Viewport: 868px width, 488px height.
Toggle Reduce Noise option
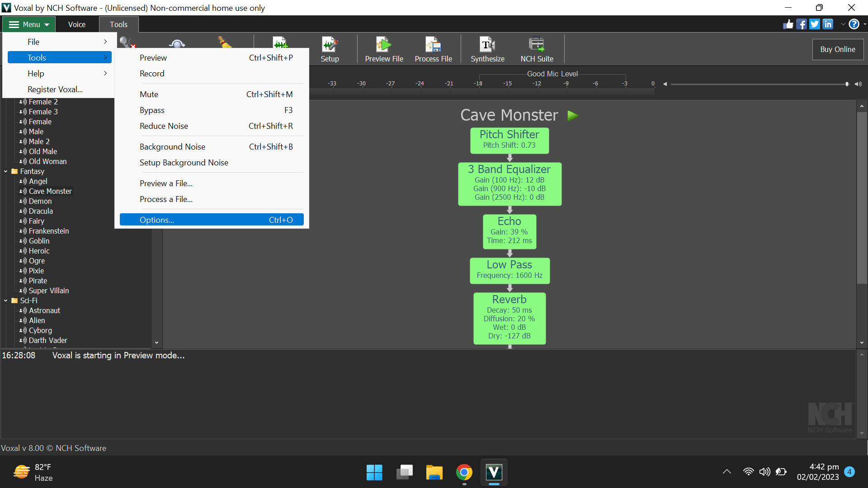tap(163, 126)
